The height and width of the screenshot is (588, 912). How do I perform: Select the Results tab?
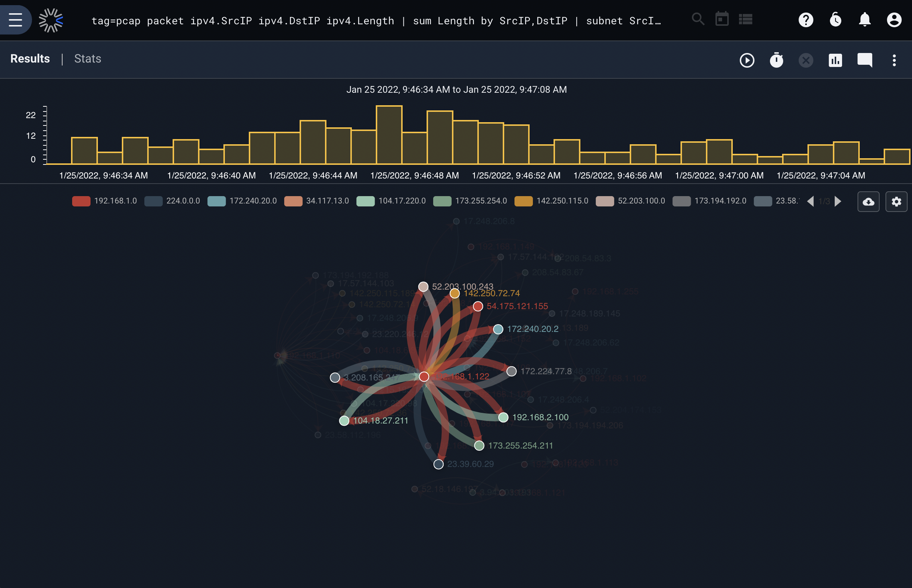(30, 59)
